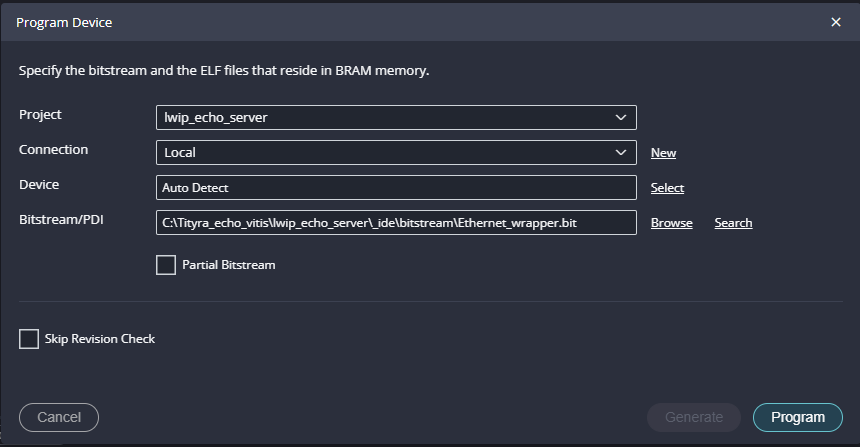
Task: Click into the Device field showing Auto Detect
Action: (396, 188)
